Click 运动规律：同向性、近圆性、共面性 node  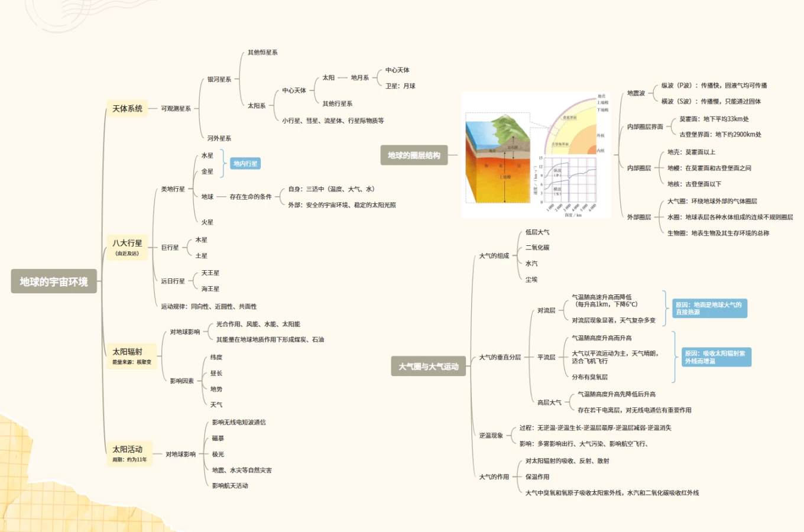click(209, 307)
